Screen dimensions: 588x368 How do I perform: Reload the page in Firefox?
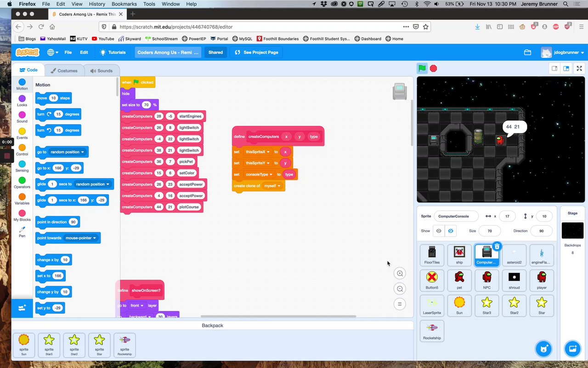point(41,27)
